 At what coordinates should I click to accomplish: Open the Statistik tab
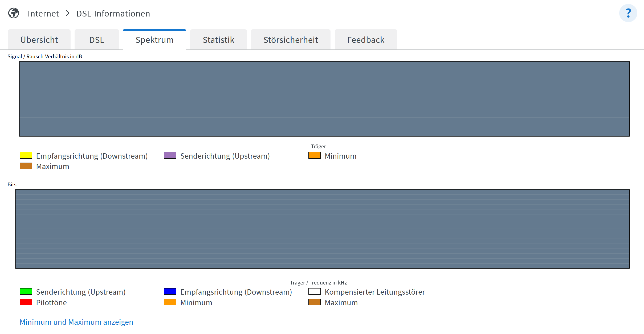[x=218, y=40]
